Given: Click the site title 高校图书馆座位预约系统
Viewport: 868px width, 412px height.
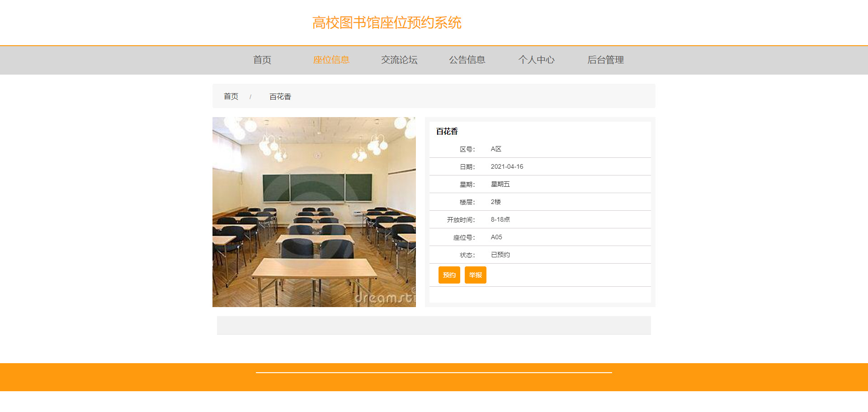Looking at the screenshot, I should 387,23.
